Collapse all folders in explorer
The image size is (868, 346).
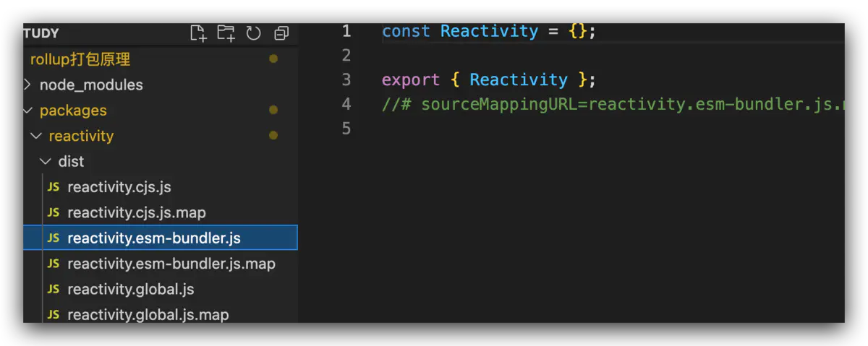click(281, 33)
